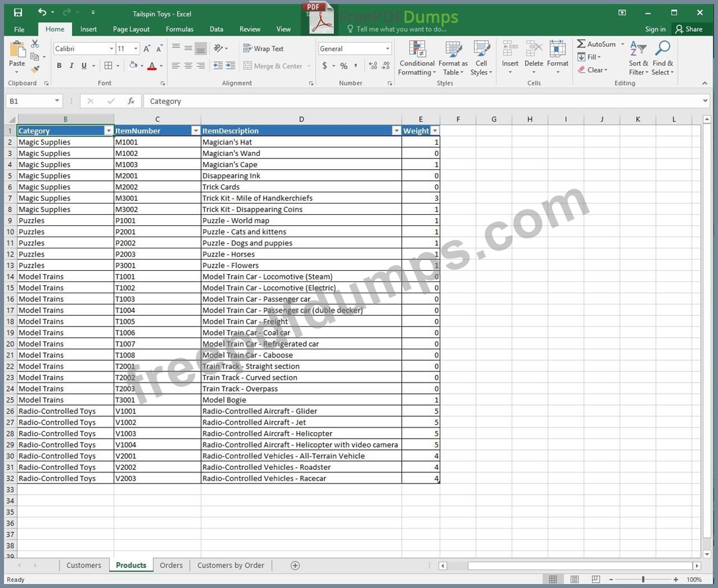This screenshot has width=718, height=588.
Task: Insert cells using Insert icon
Action: [510, 58]
